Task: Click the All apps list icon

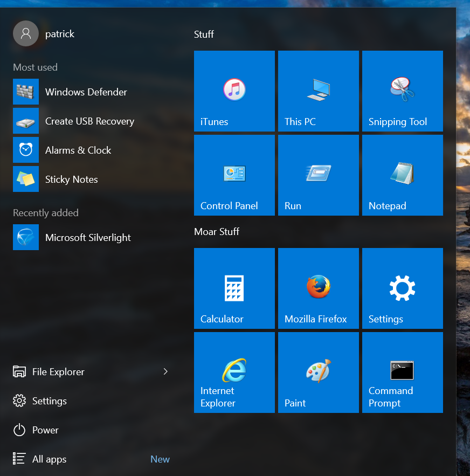Action: pyautogui.click(x=19, y=459)
